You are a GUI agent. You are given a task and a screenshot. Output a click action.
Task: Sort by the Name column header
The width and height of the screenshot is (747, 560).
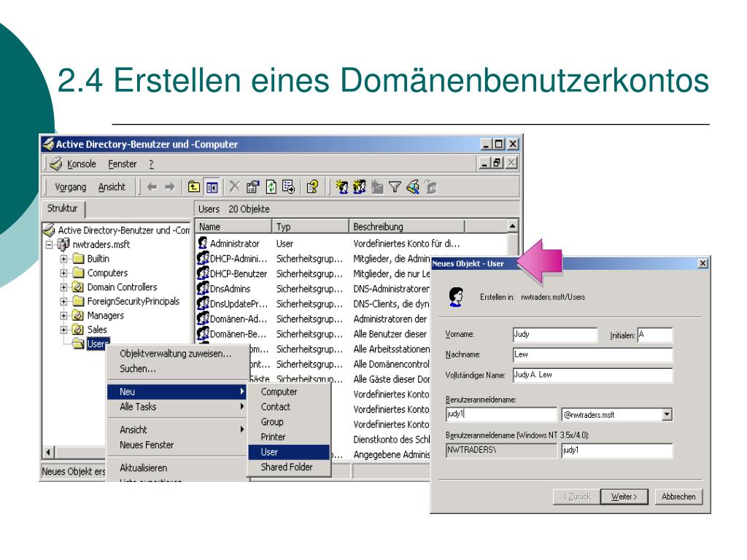[x=233, y=227]
